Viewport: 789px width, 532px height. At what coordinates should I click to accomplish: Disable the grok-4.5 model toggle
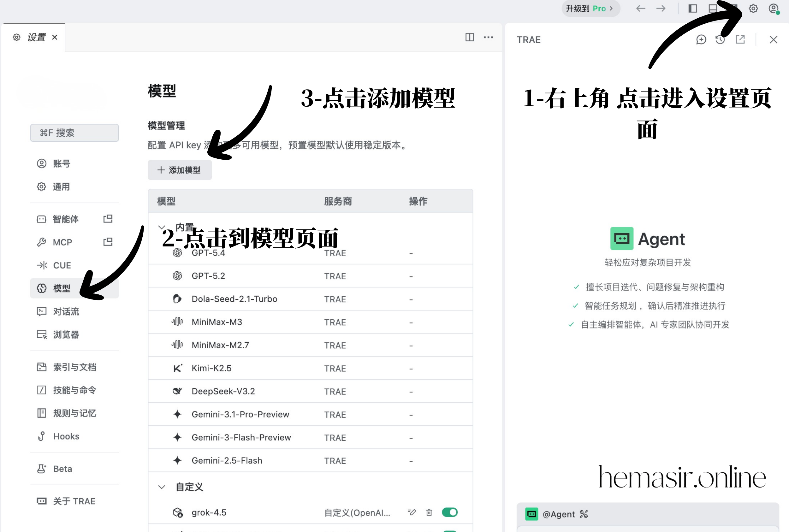click(x=450, y=512)
